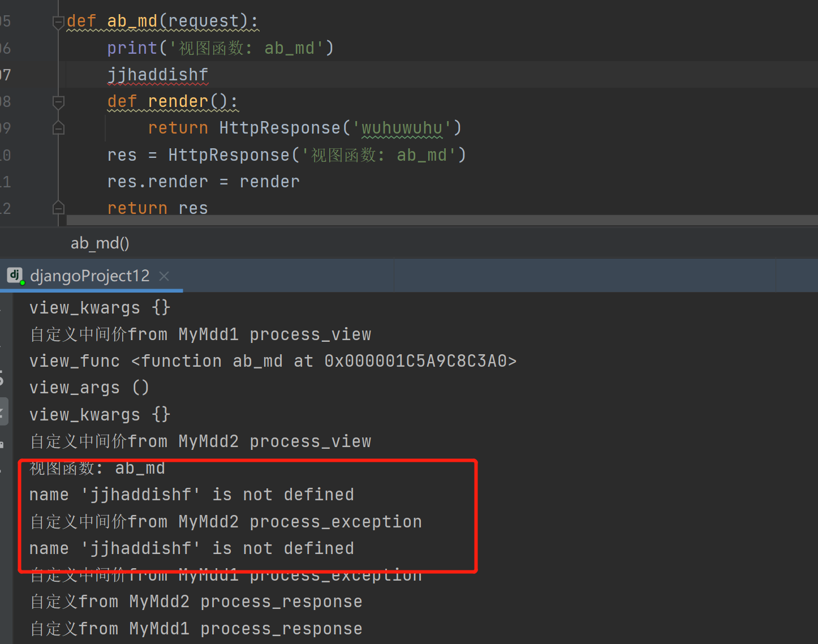Collapse the nested render function fold marker
Screen dimensions: 818x644
point(58,102)
